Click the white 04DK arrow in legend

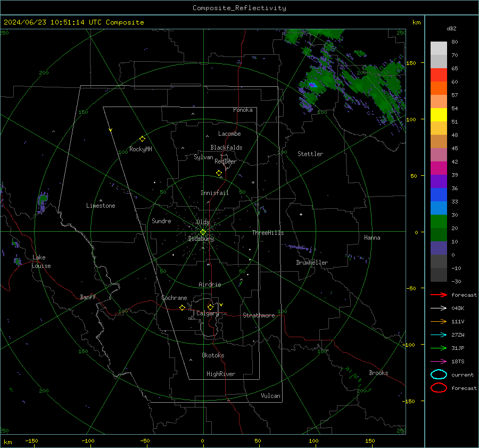tap(439, 308)
